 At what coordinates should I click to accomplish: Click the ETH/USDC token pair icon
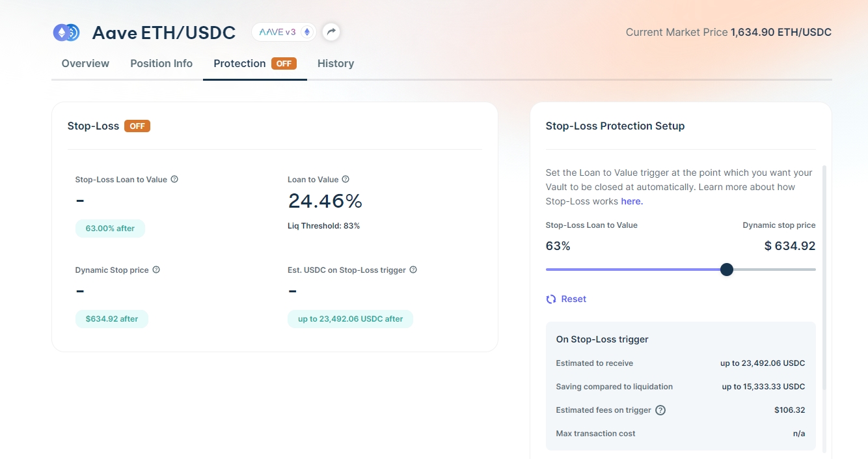click(66, 32)
